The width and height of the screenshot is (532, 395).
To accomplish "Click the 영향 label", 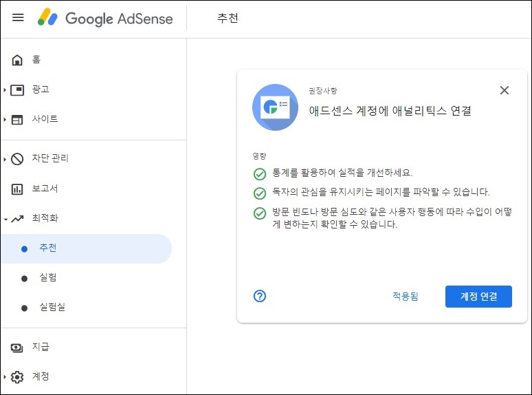I will (259, 156).
